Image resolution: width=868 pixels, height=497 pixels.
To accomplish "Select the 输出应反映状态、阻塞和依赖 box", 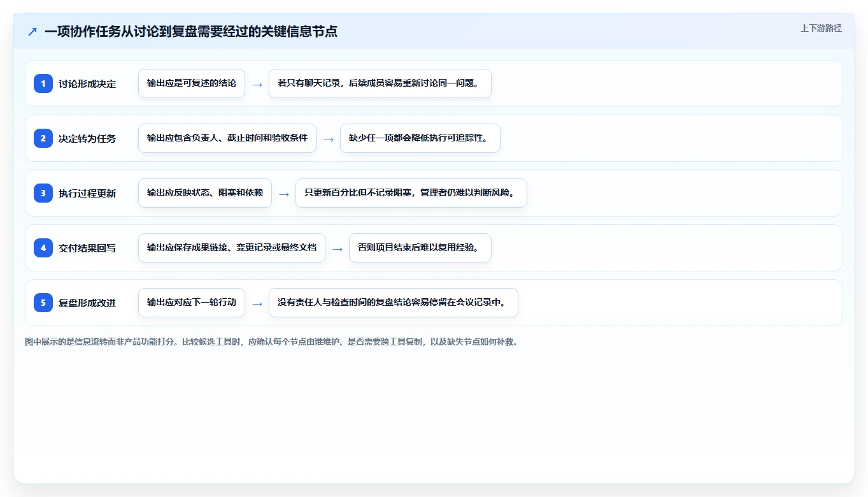I will click(x=205, y=193).
